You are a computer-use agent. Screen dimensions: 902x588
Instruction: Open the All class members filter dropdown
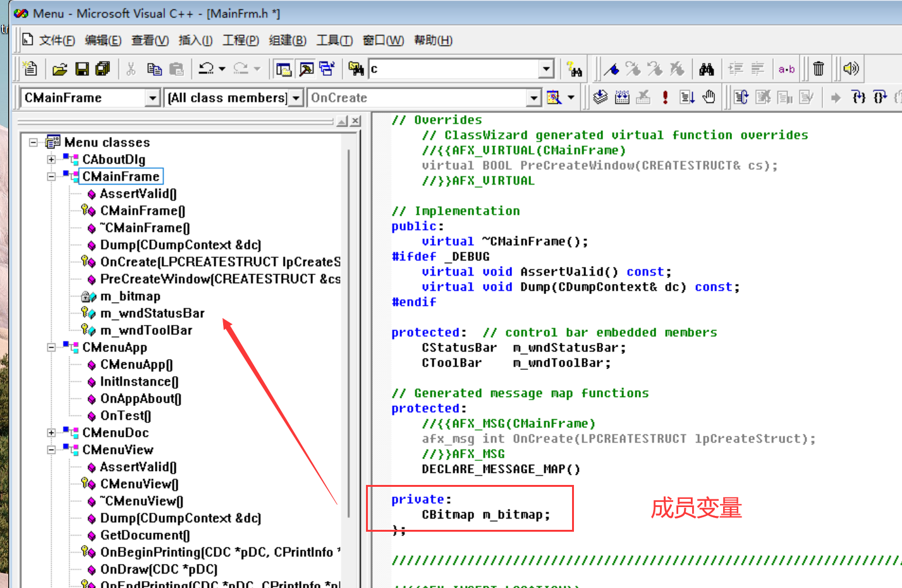[x=296, y=98]
